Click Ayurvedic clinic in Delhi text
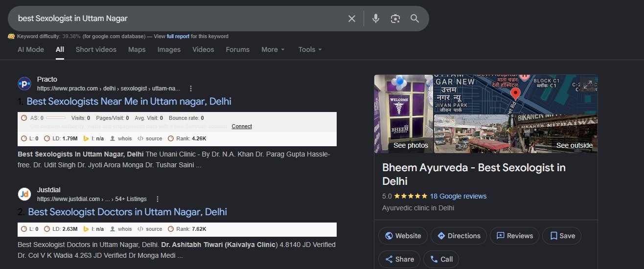Screen dimensions: 644x269 tap(418, 208)
